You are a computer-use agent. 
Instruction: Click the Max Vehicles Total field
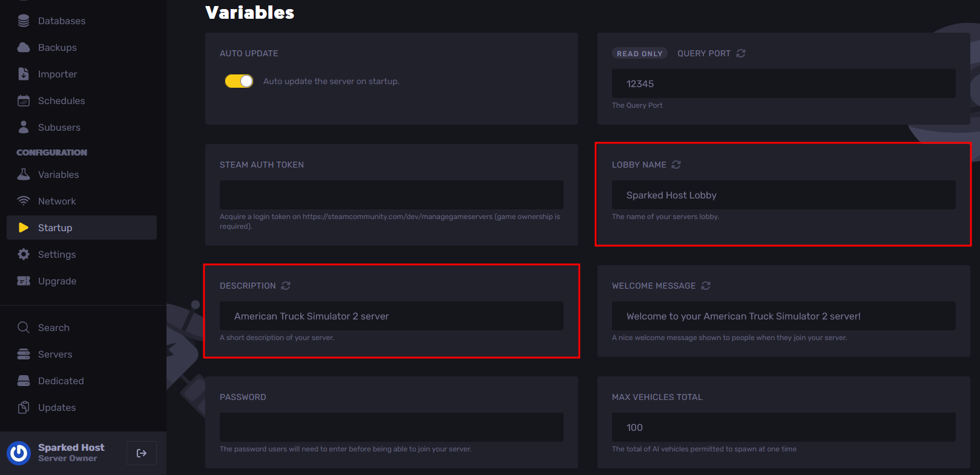coord(783,427)
